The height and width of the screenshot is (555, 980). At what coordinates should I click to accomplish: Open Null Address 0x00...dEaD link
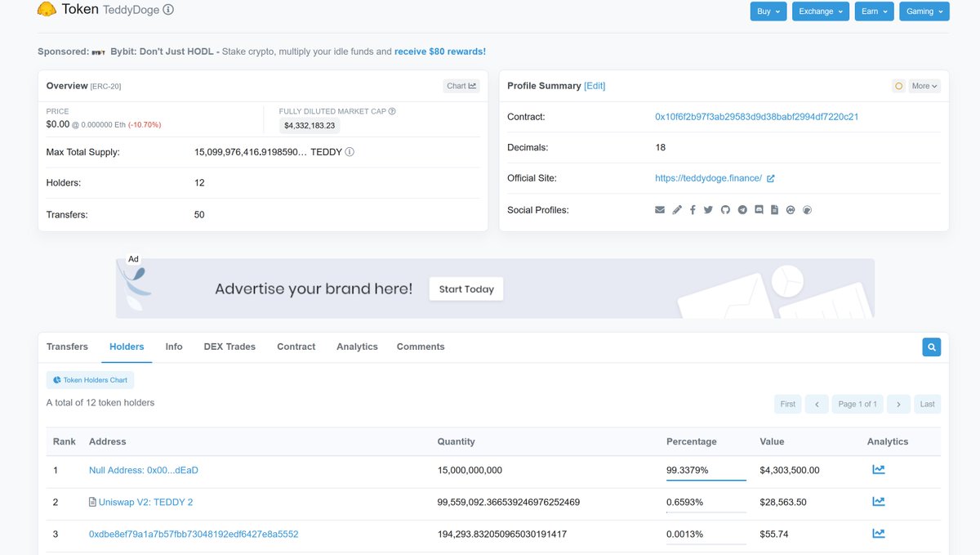(x=144, y=470)
